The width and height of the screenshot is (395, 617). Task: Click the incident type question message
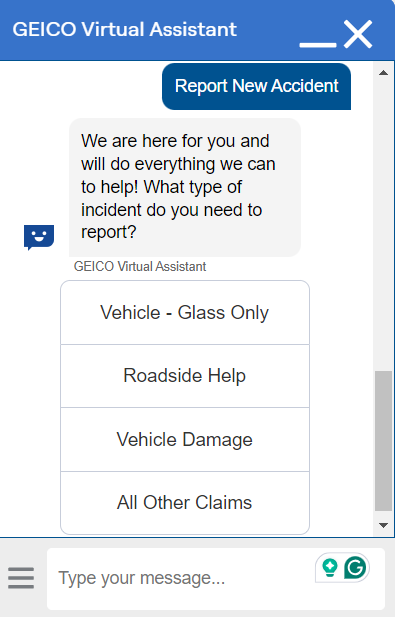tap(185, 187)
